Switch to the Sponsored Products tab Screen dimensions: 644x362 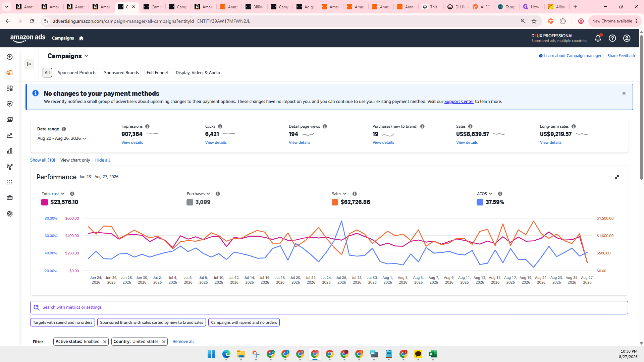(77, 73)
